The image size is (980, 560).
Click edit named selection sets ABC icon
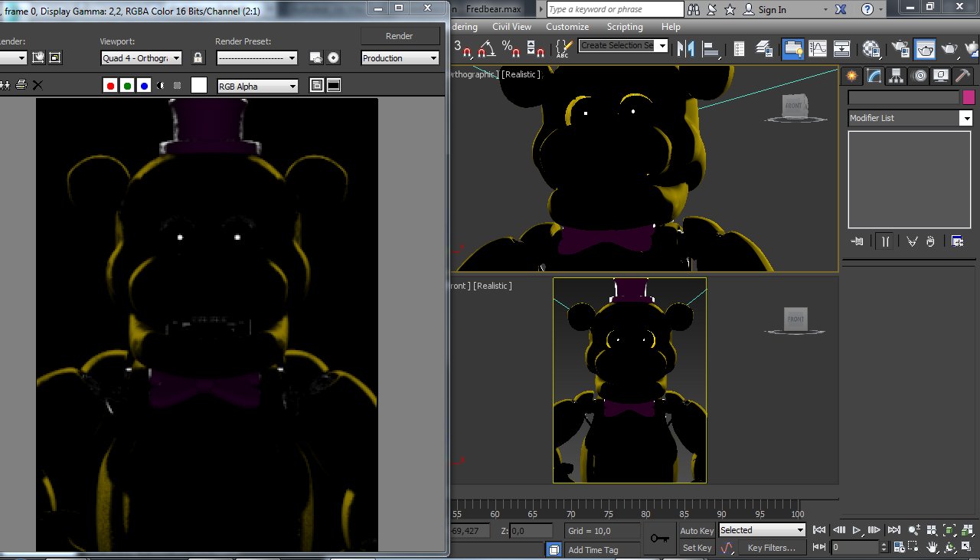563,49
